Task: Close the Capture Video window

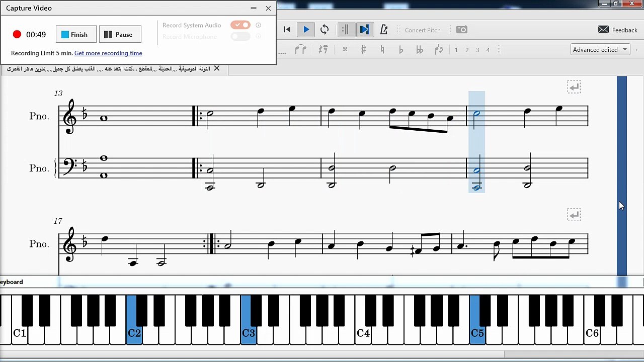Action: 268,8
